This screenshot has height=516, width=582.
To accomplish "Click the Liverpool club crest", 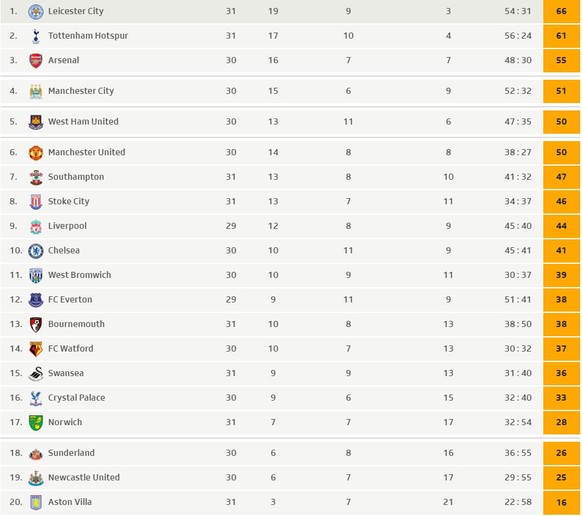I will pos(36,226).
